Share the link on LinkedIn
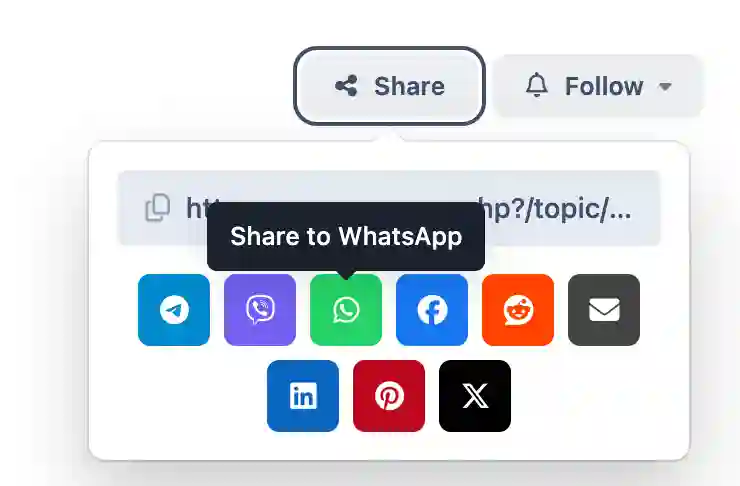 pos(303,396)
